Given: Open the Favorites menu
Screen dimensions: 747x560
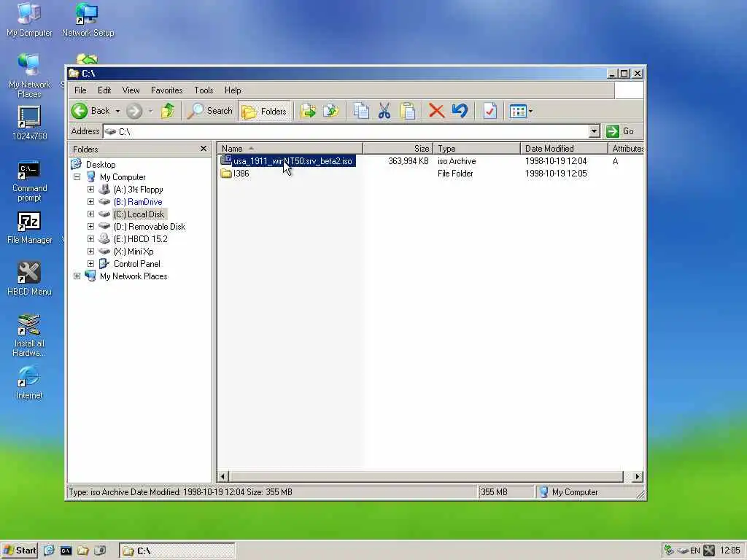Looking at the screenshot, I should coord(167,90).
